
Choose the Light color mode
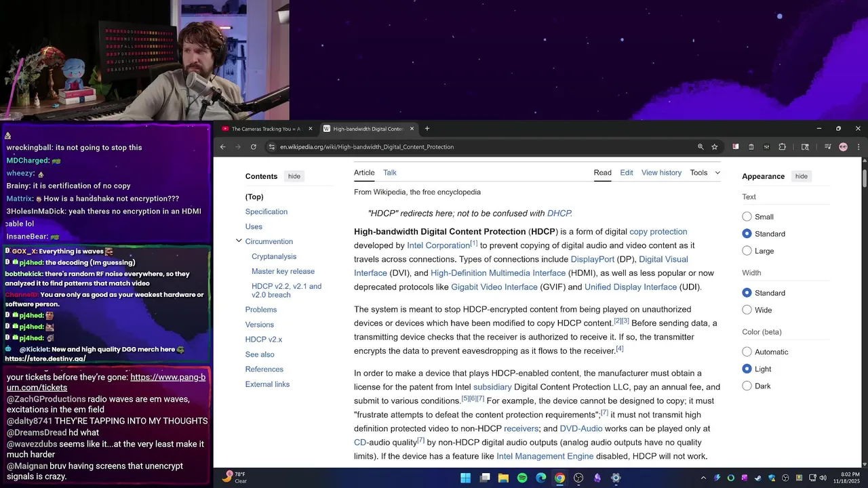pyautogui.click(x=747, y=369)
